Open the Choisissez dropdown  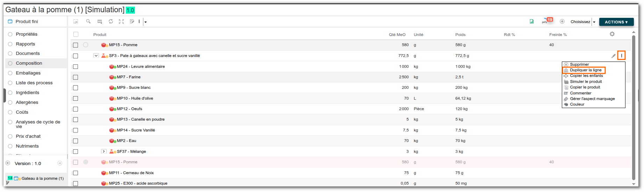[x=583, y=22]
